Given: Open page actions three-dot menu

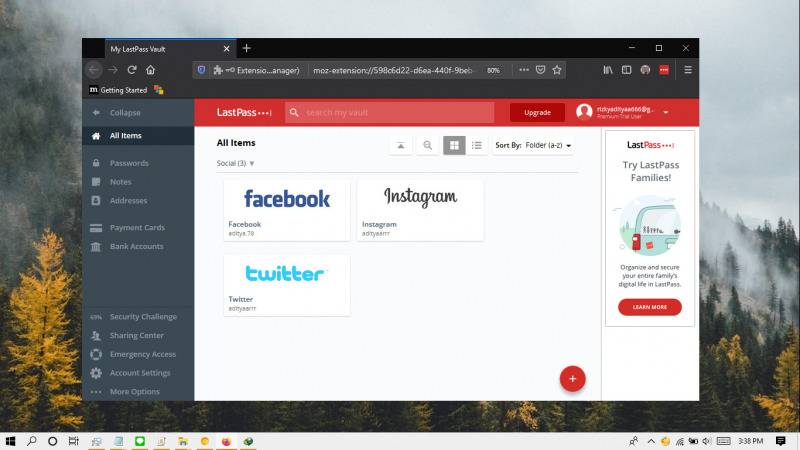Looking at the screenshot, I should 524,70.
